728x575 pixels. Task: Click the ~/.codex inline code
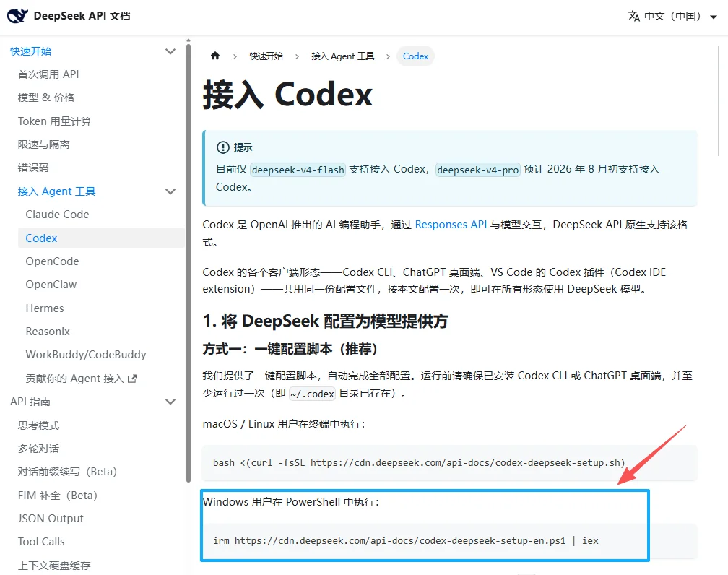pos(312,394)
